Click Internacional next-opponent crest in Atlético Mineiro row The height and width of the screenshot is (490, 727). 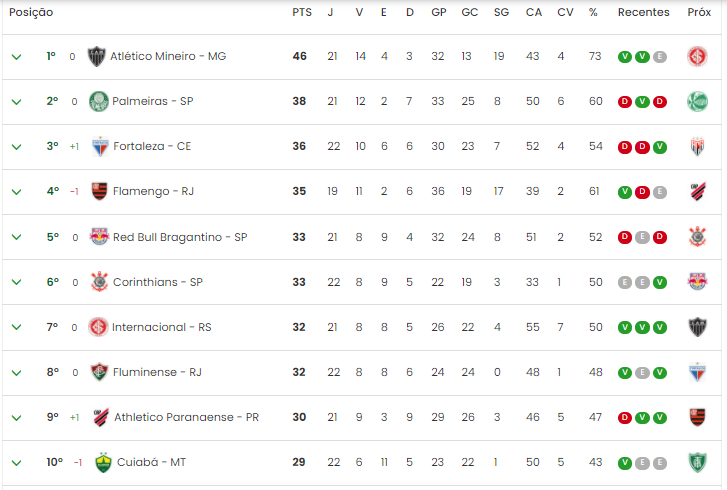(x=697, y=57)
